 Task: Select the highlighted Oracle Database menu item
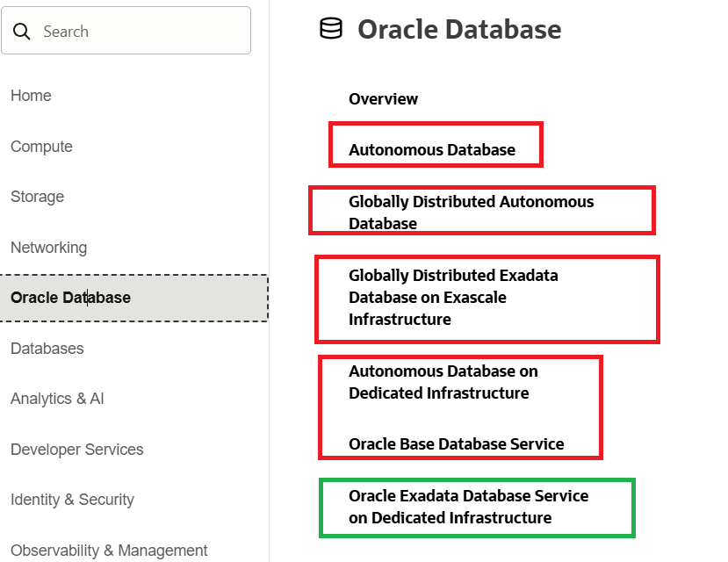tap(133, 298)
